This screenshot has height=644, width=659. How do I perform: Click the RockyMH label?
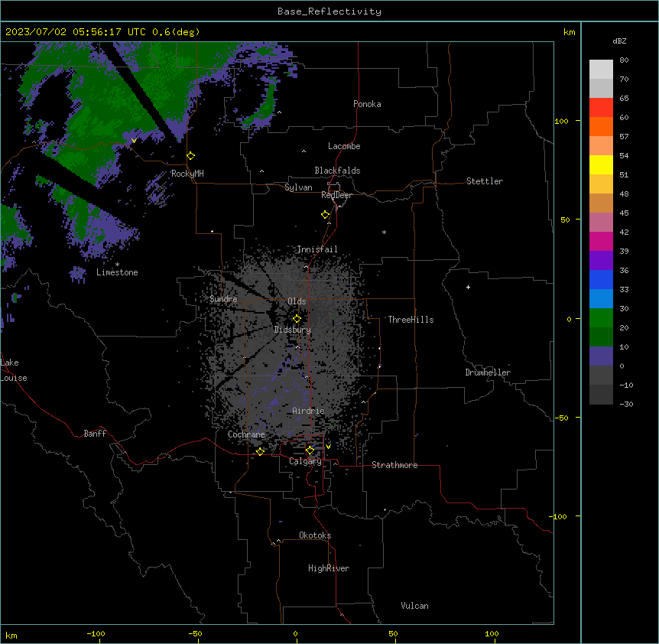pos(187,174)
